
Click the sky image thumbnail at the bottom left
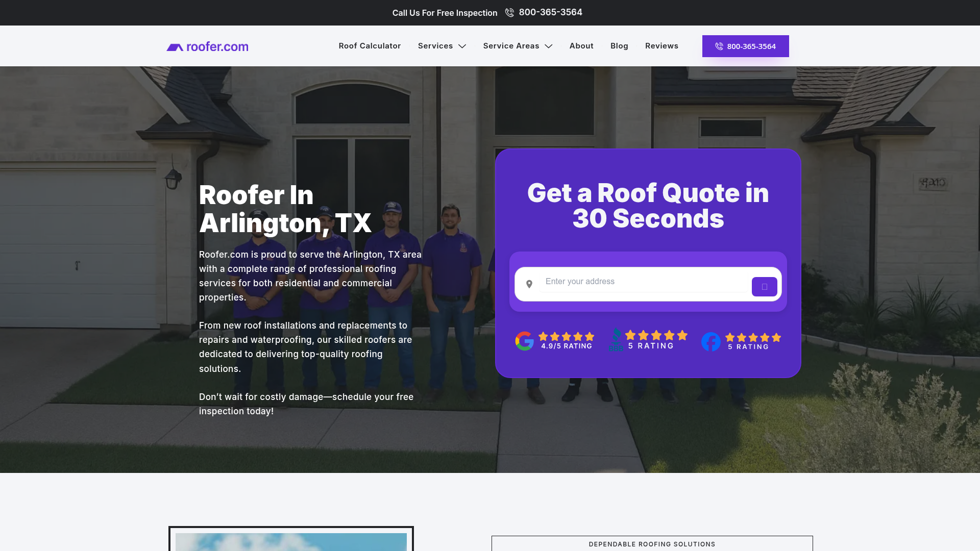click(x=291, y=541)
